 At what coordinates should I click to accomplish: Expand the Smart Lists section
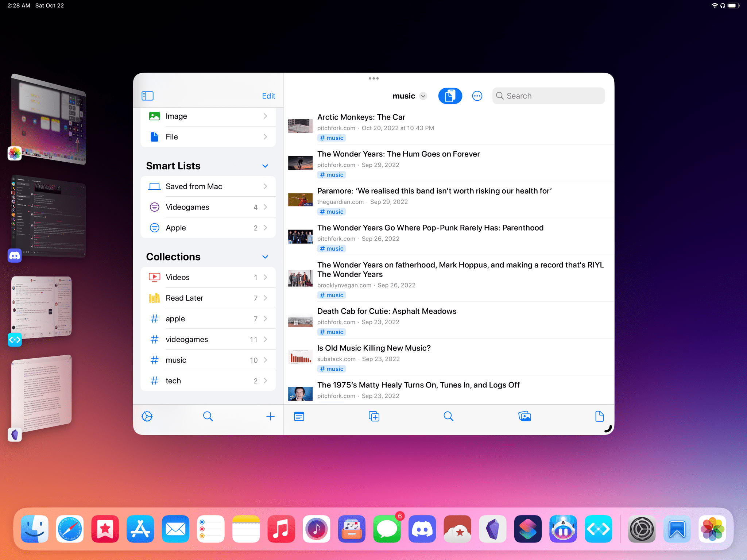click(x=267, y=166)
